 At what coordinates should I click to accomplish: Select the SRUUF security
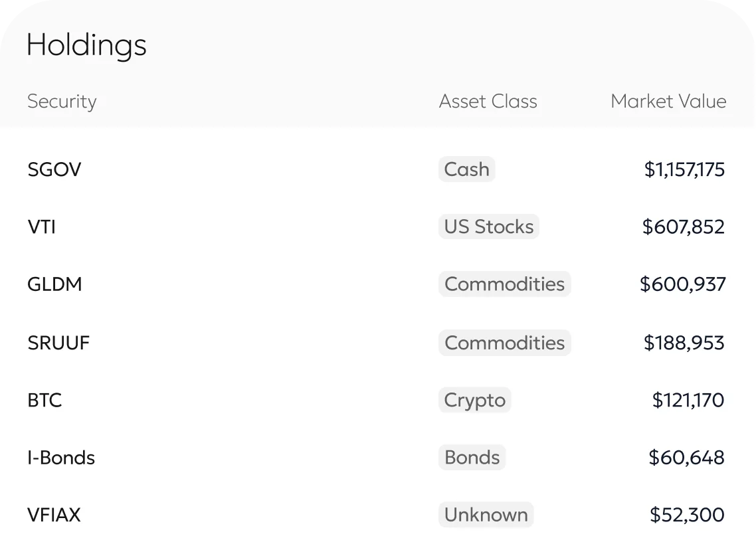click(58, 343)
